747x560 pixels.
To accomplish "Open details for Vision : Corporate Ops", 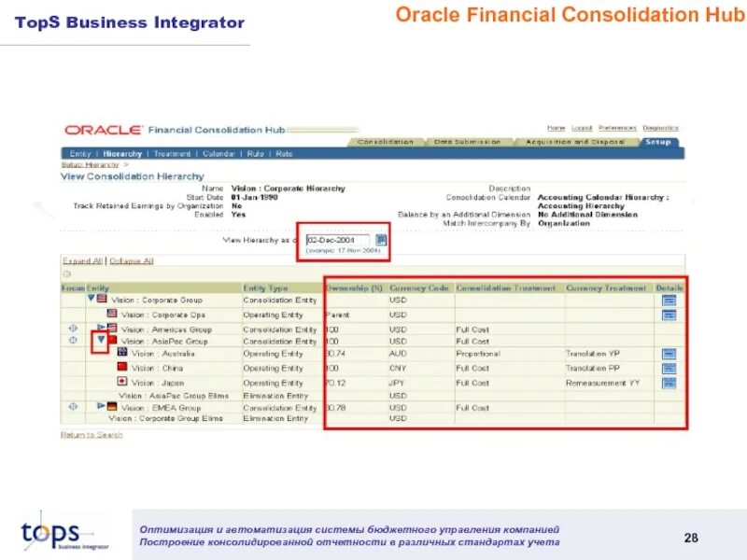I will tap(669, 315).
